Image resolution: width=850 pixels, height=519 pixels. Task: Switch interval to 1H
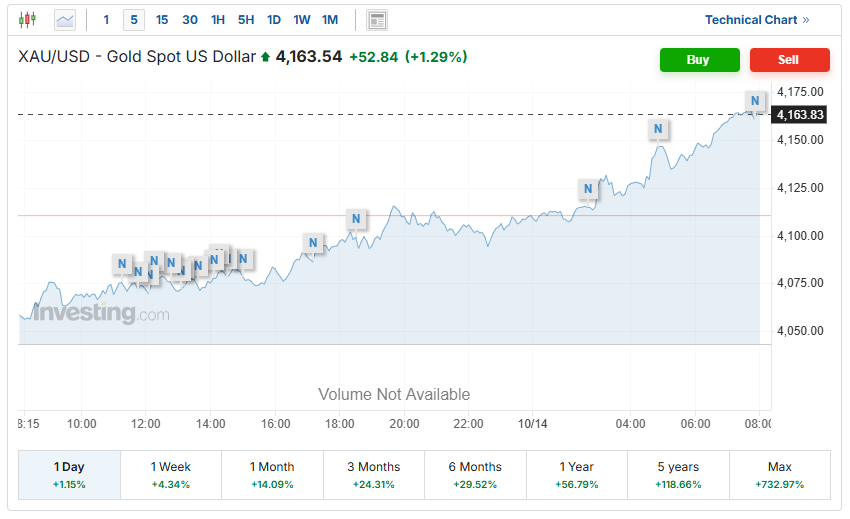[218, 19]
